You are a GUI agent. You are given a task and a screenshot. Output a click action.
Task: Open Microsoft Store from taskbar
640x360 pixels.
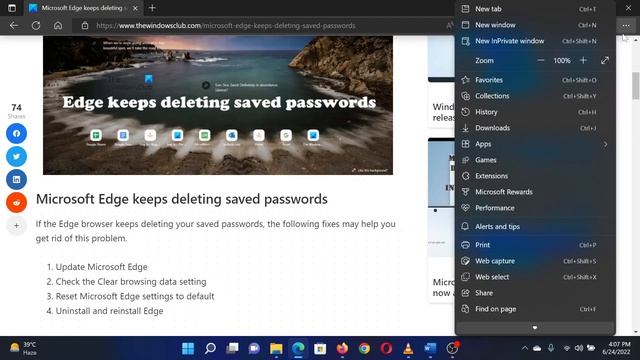320,348
